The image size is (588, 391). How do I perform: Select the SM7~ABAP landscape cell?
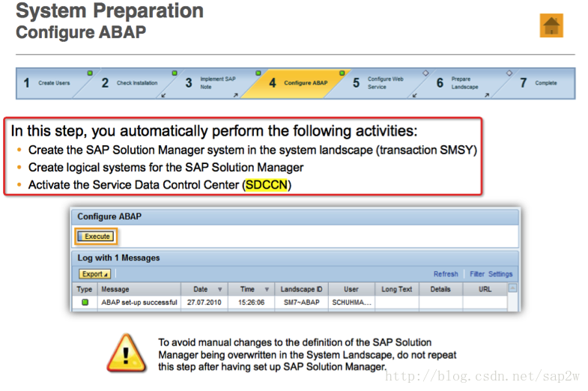(301, 302)
